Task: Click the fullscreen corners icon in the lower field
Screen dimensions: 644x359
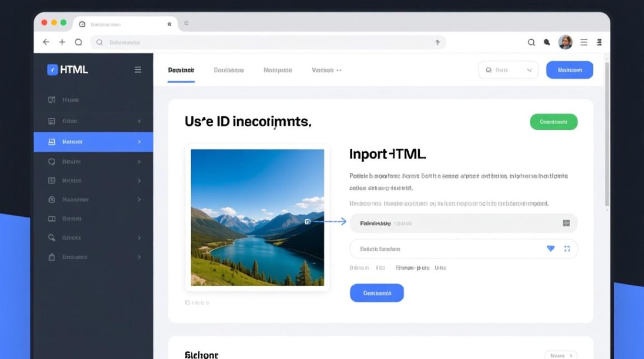Action: pos(567,248)
